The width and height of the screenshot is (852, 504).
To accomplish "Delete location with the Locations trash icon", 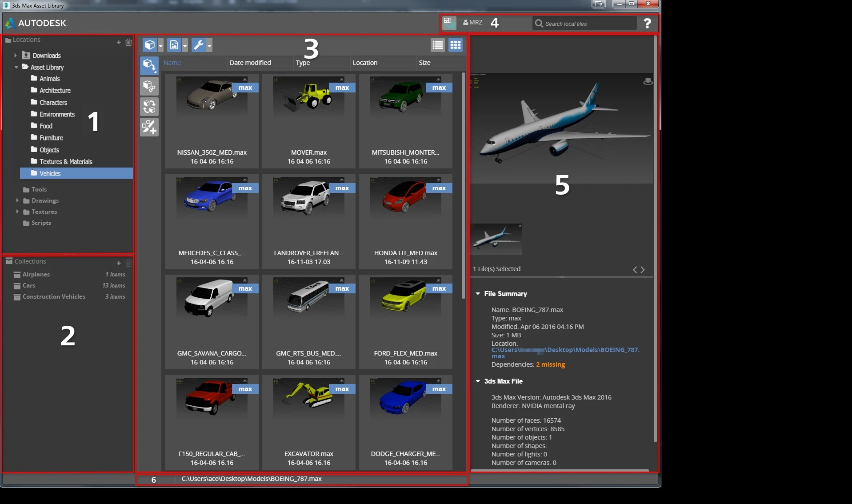I will coord(128,42).
